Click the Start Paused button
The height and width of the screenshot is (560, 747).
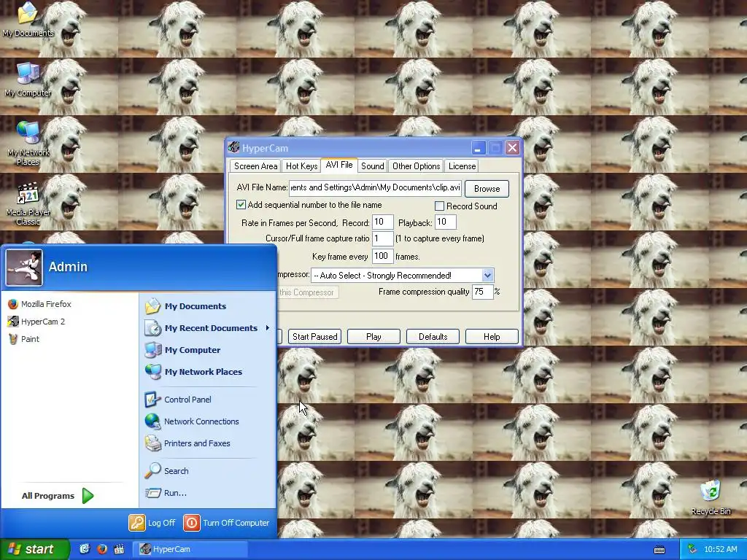[314, 337]
